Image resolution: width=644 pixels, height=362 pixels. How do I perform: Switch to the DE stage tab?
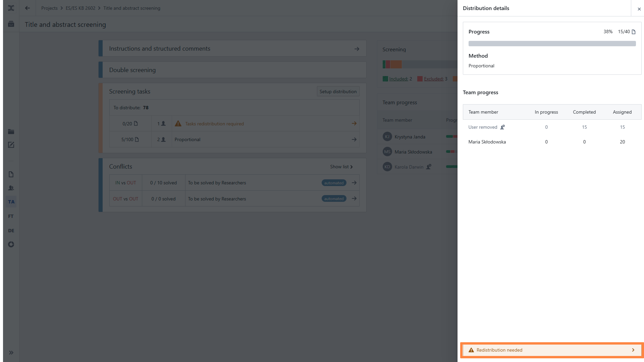pyautogui.click(x=11, y=231)
